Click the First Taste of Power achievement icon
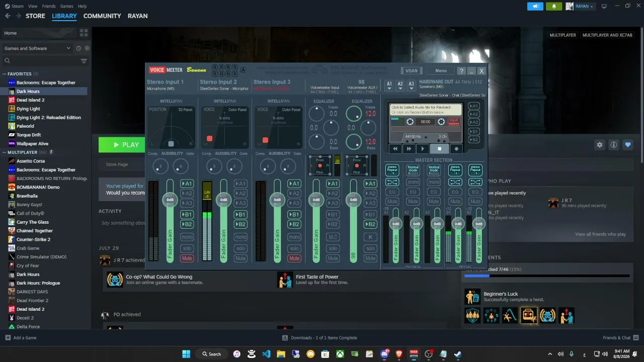 (x=285, y=280)
